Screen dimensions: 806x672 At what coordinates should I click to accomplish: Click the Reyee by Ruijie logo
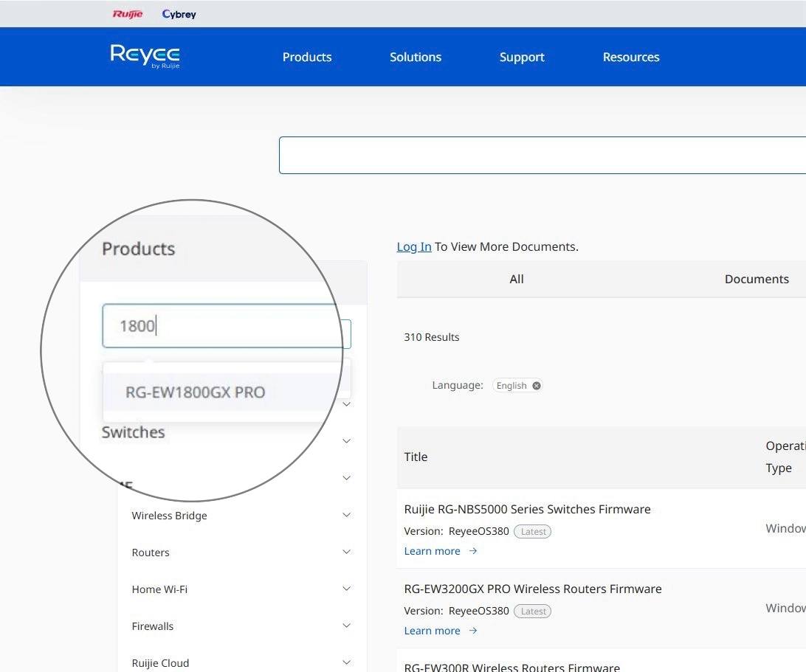tap(145, 56)
